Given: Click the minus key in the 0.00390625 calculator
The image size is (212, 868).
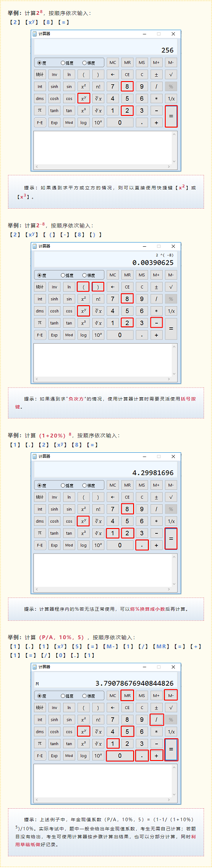Looking at the screenshot, I should click(156, 323).
